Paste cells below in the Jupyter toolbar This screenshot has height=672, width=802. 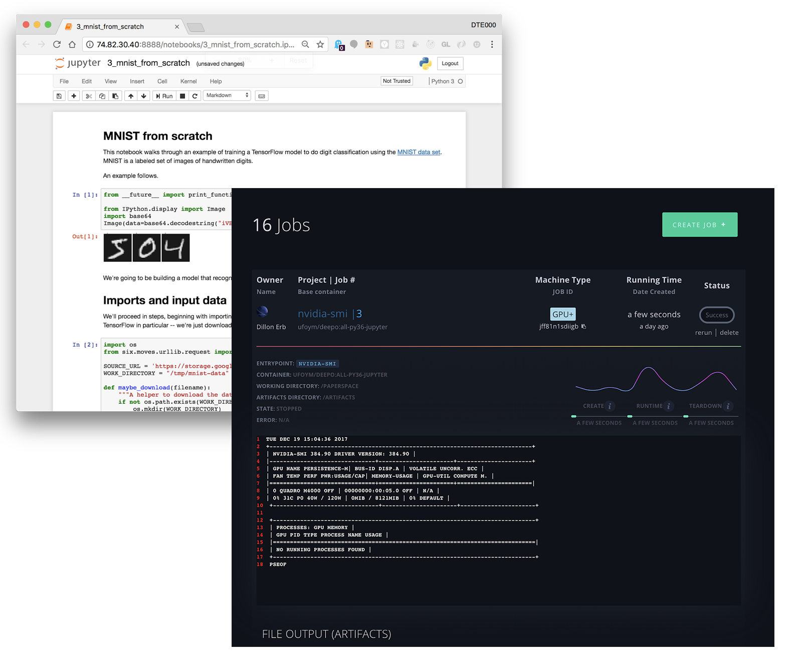tap(115, 96)
